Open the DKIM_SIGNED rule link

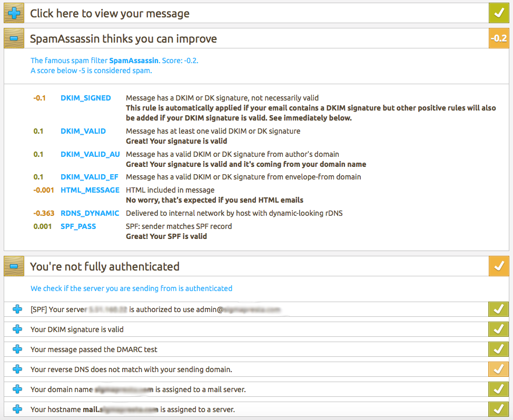coord(85,98)
